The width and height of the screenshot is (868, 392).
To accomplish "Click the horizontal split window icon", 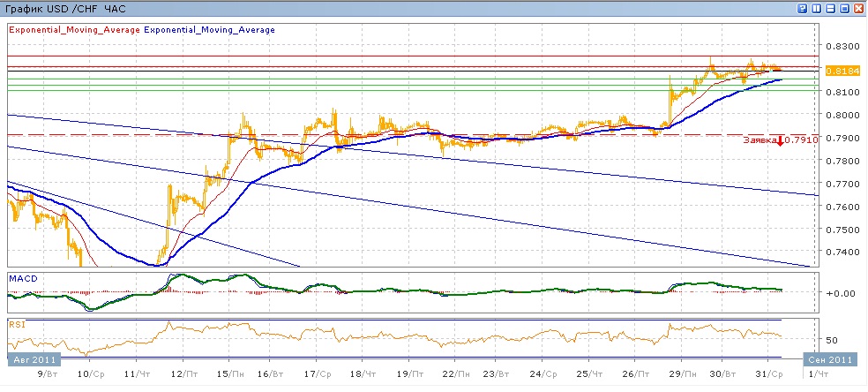I will click(x=831, y=7).
